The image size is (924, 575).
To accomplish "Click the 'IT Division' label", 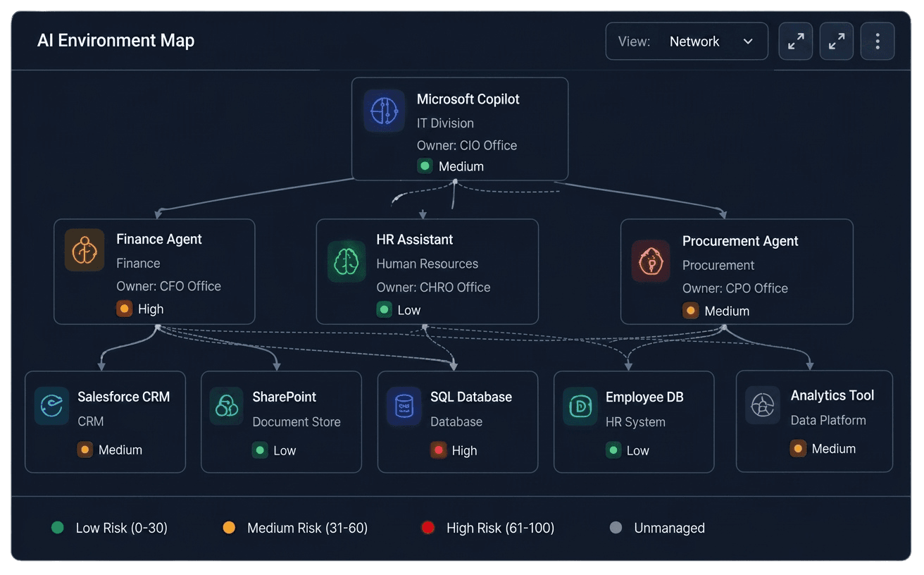I will pyautogui.click(x=445, y=123).
